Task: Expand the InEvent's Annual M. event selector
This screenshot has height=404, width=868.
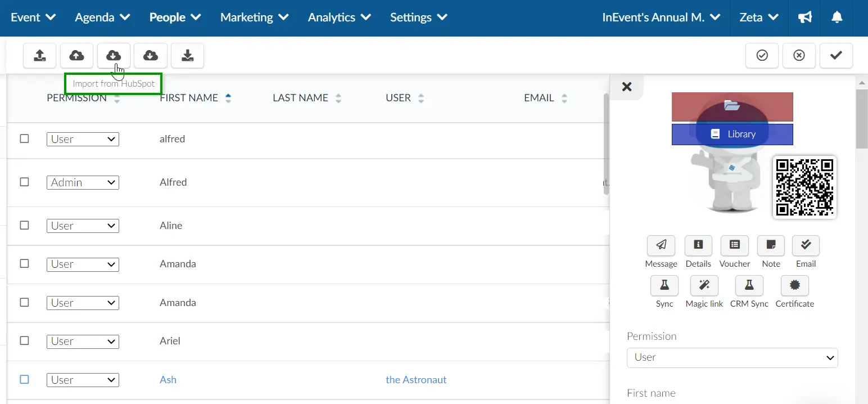Action: (661, 17)
